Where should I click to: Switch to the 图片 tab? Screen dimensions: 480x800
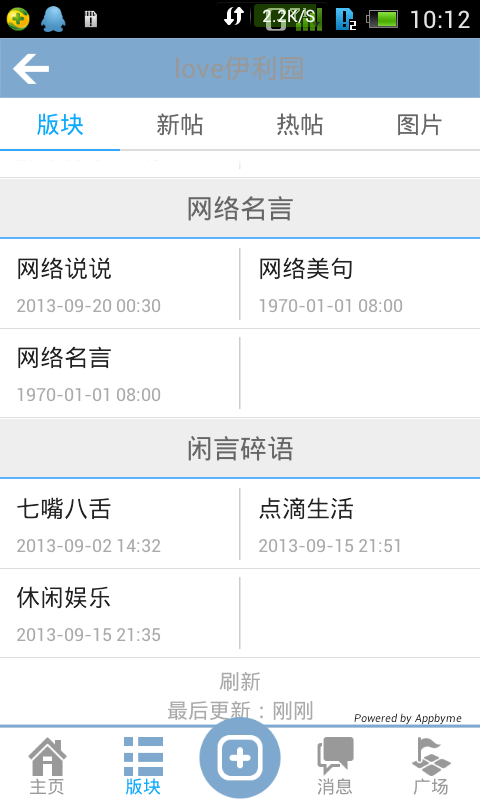coord(419,124)
